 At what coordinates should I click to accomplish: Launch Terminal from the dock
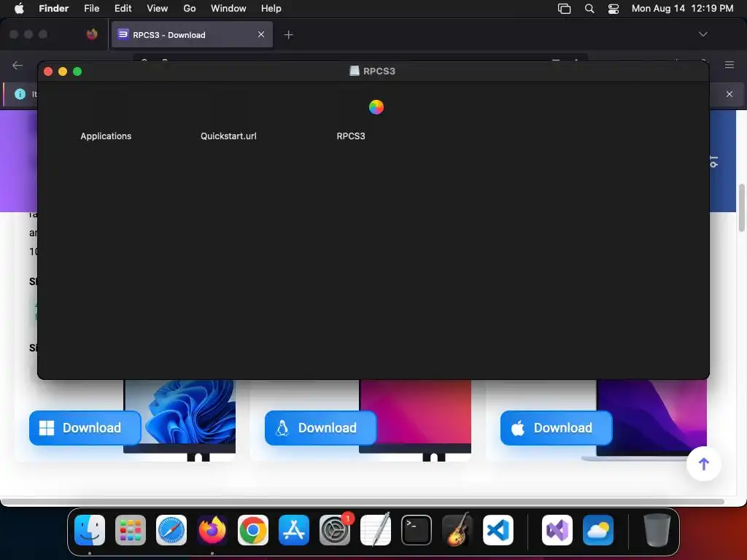[417, 530]
